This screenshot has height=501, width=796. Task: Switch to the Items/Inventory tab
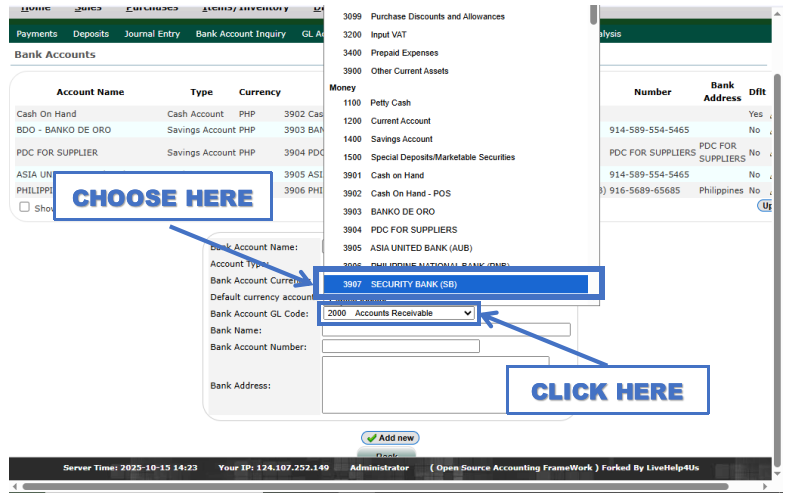(x=245, y=7)
